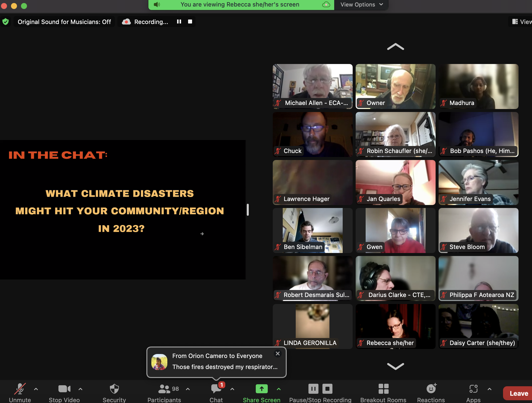Select Michael Allen's video tile
Screen dimensions: 532x403
tap(313, 86)
